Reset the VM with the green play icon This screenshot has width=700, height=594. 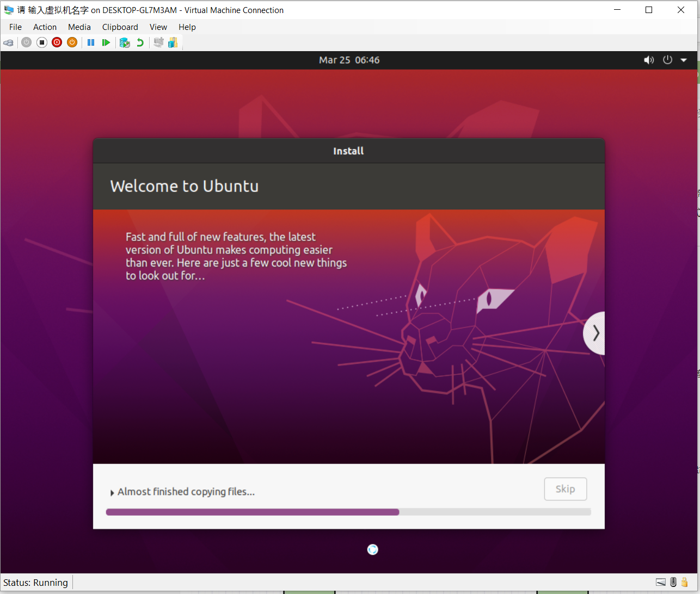(106, 42)
